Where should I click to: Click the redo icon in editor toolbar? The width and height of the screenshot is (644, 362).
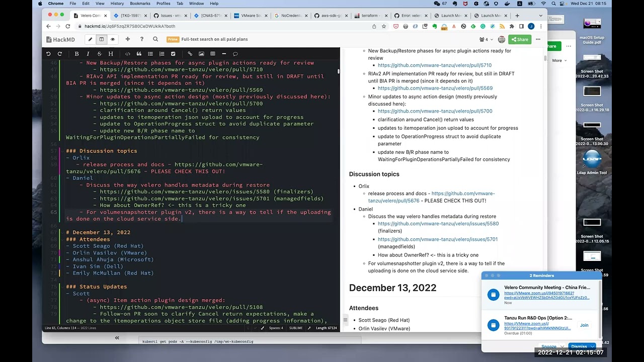coord(60,54)
